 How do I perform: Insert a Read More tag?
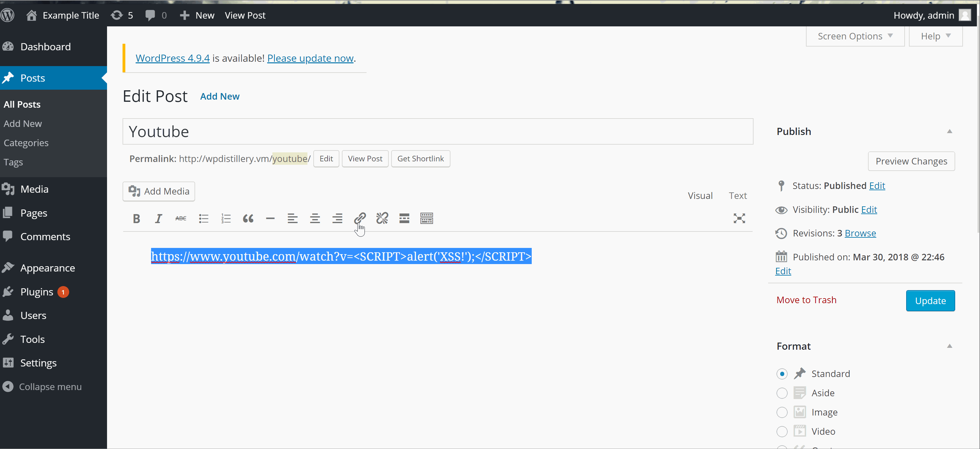[405, 218]
